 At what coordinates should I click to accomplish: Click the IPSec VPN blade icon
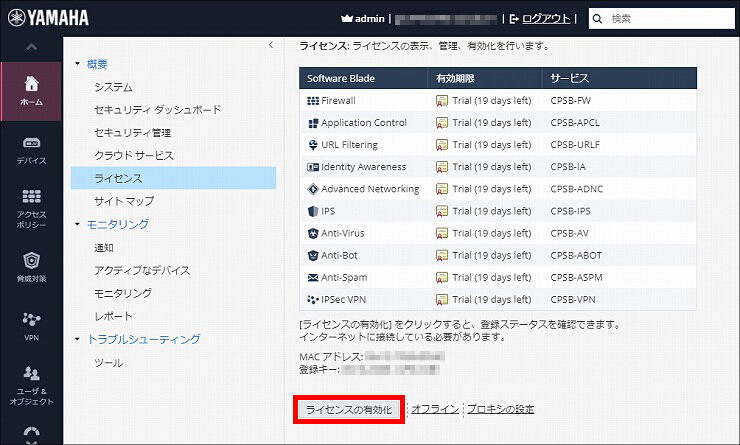(313, 300)
